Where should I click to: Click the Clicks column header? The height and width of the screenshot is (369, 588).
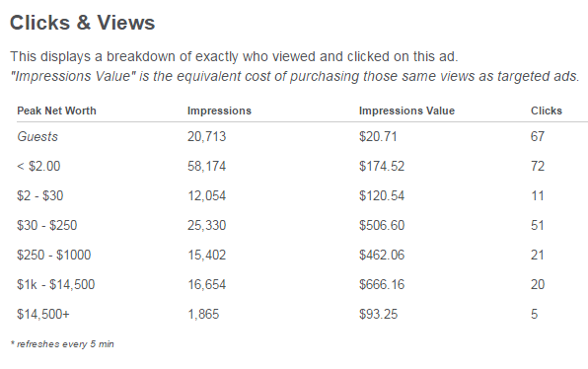pyautogui.click(x=547, y=111)
